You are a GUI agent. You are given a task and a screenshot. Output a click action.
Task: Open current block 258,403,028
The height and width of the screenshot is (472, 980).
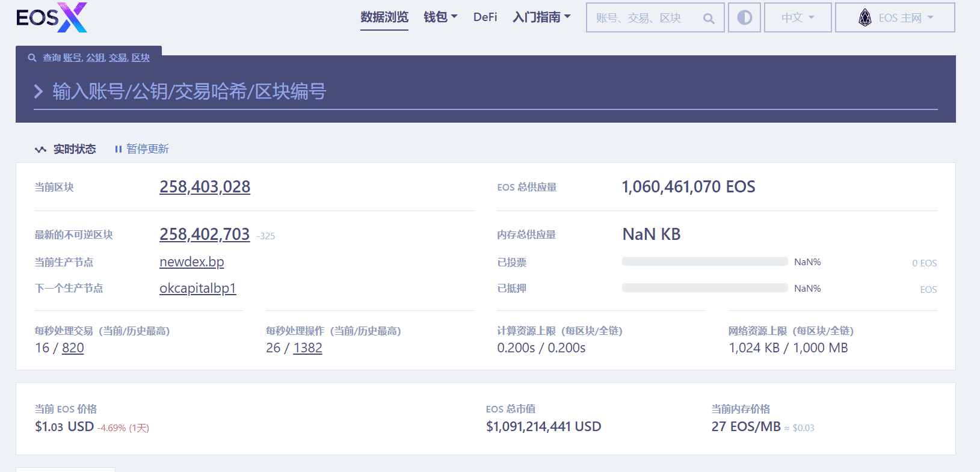pyautogui.click(x=205, y=187)
